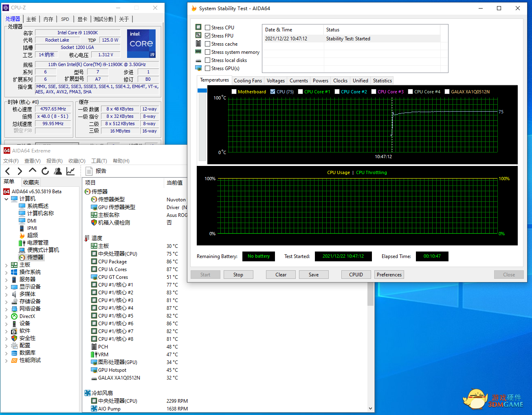The width and height of the screenshot is (532, 415).
Task: Open the 工具(T) menu in AIDA64
Action: [99, 161]
